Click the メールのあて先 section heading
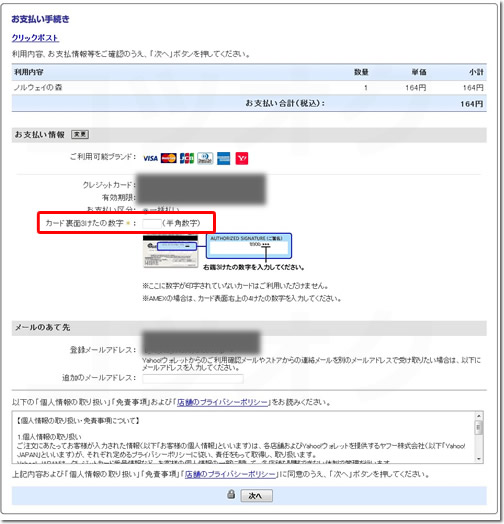The height and width of the screenshot is (524, 504). point(42,328)
